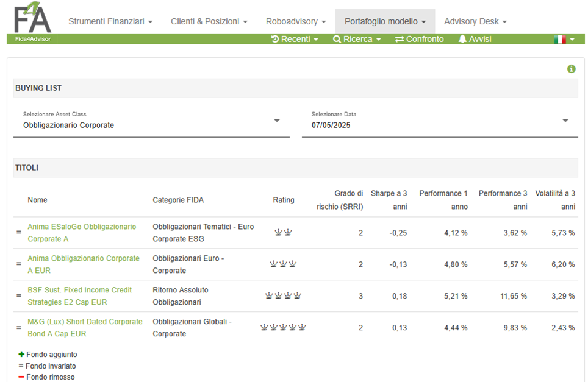Click the equals status icon for M&G (Lux)

click(19, 328)
